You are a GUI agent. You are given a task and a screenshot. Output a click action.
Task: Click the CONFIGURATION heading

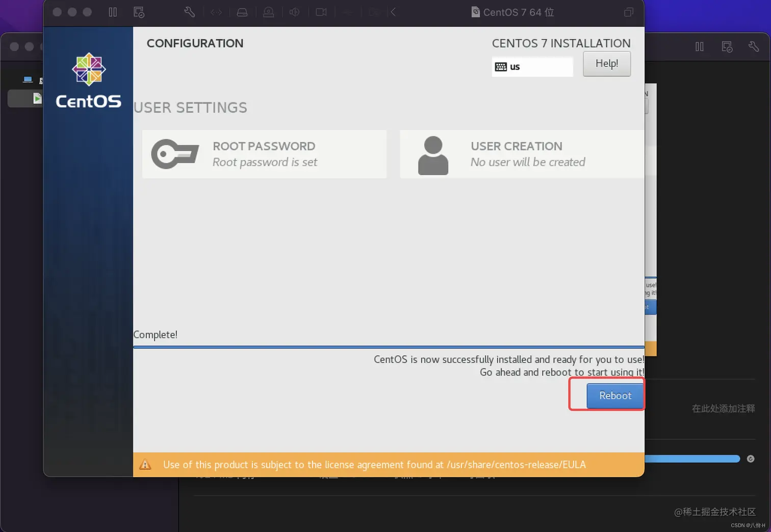(195, 43)
